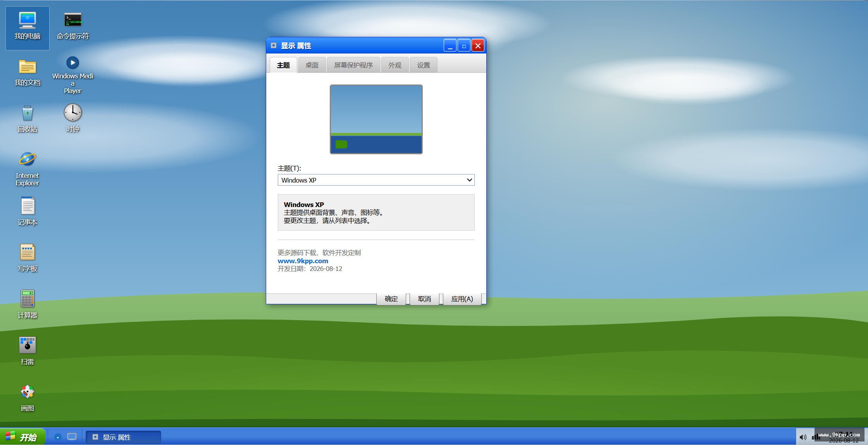868x445 pixels.
Task: Switch to the 外观 tab
Action: tap(395, 65)
